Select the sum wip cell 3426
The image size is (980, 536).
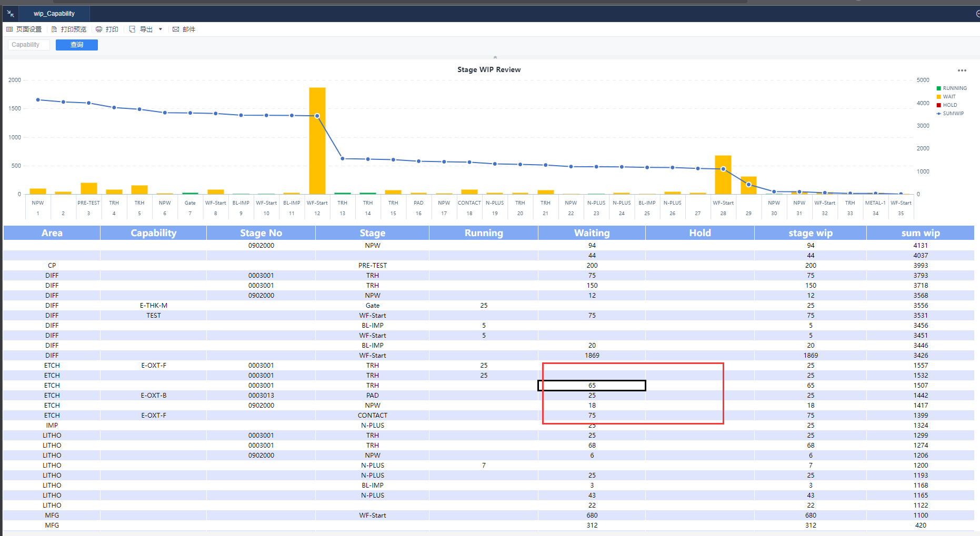click(921, 356)
